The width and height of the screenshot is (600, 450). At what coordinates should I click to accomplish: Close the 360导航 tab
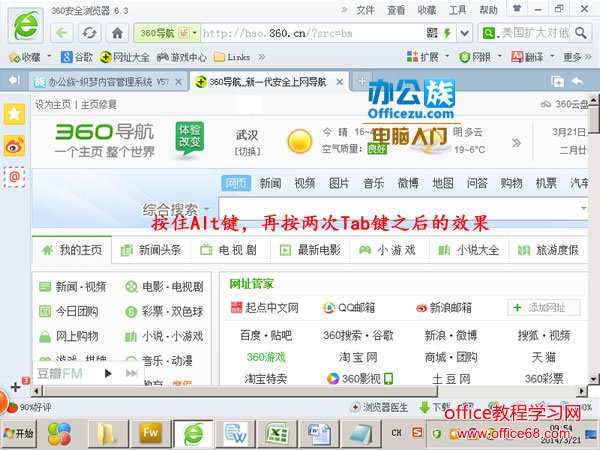pyautogui.click(x=339, y=82)
